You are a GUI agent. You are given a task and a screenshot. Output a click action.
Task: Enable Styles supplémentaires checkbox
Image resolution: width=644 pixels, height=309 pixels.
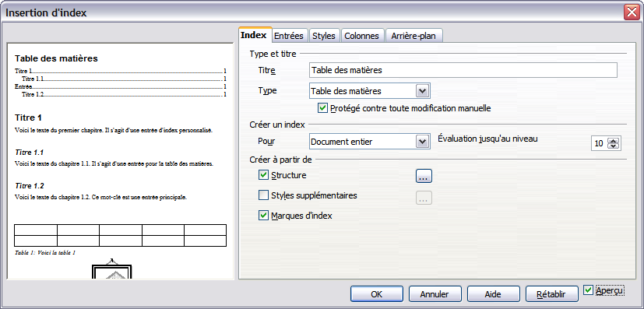[263, 195]
